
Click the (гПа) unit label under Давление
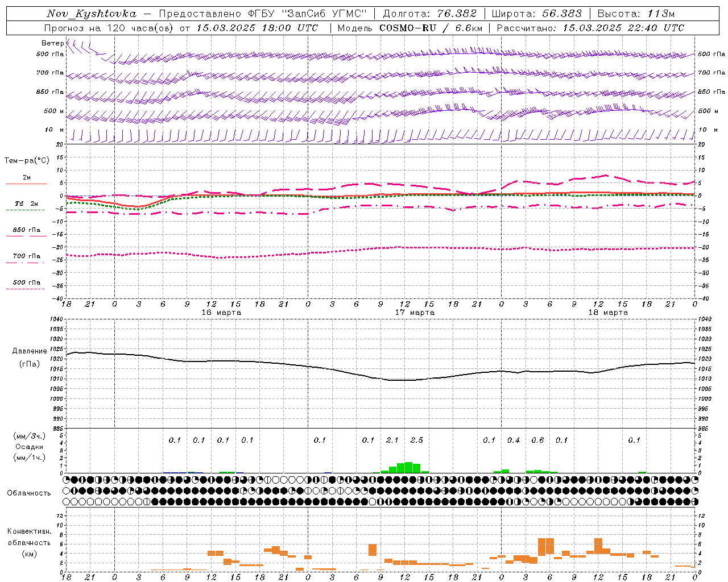point(30,364)
